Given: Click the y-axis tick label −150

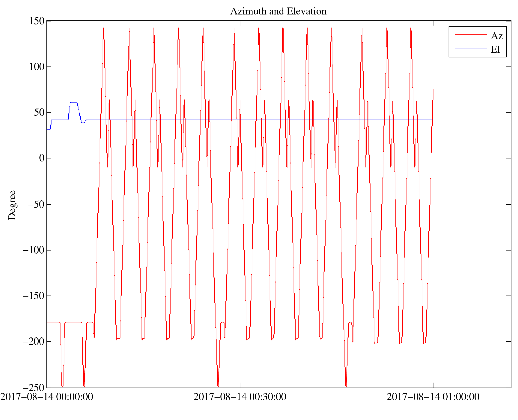Looking at the screenshot, I should tap(34, 296).
